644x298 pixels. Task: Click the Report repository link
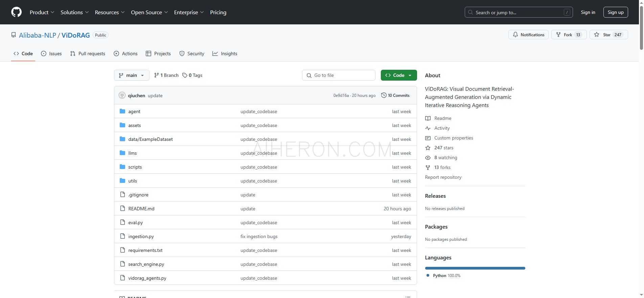[x=443, y=177]
